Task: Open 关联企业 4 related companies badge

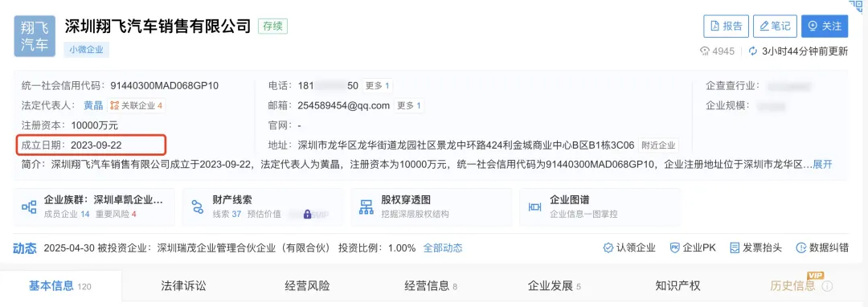Action: point(136,105)
